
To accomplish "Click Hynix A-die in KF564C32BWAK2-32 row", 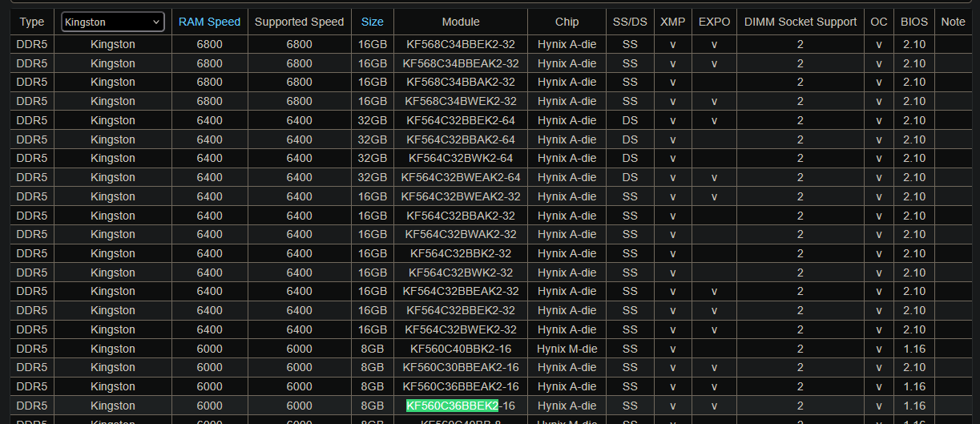I will point(567,234).
